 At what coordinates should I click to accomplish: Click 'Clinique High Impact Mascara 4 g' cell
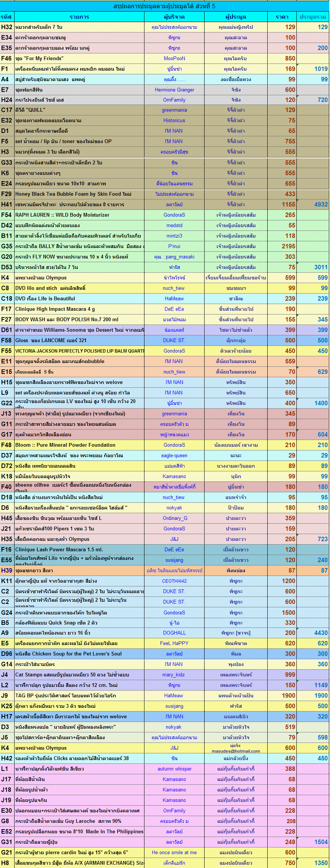[79, 309]
